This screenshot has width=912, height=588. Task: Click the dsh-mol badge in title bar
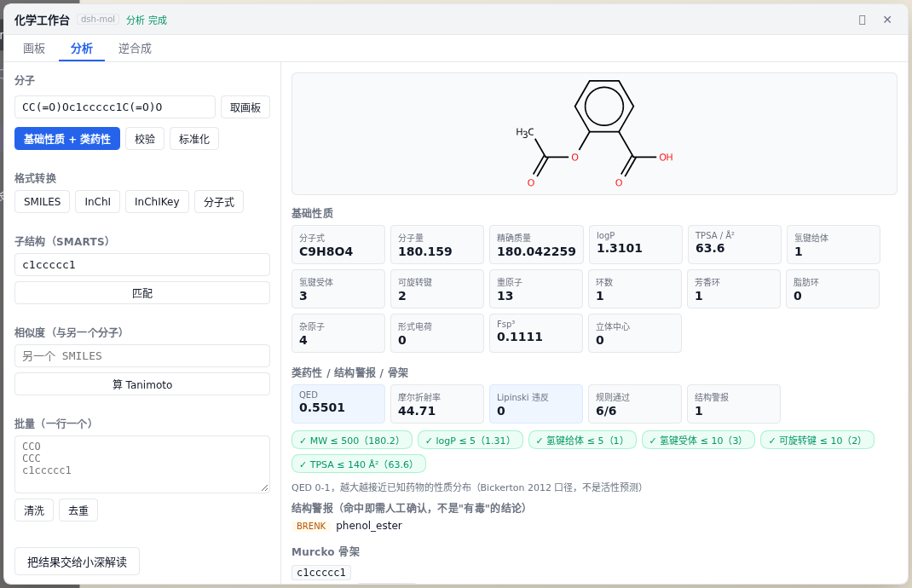[x=98, y=20]
